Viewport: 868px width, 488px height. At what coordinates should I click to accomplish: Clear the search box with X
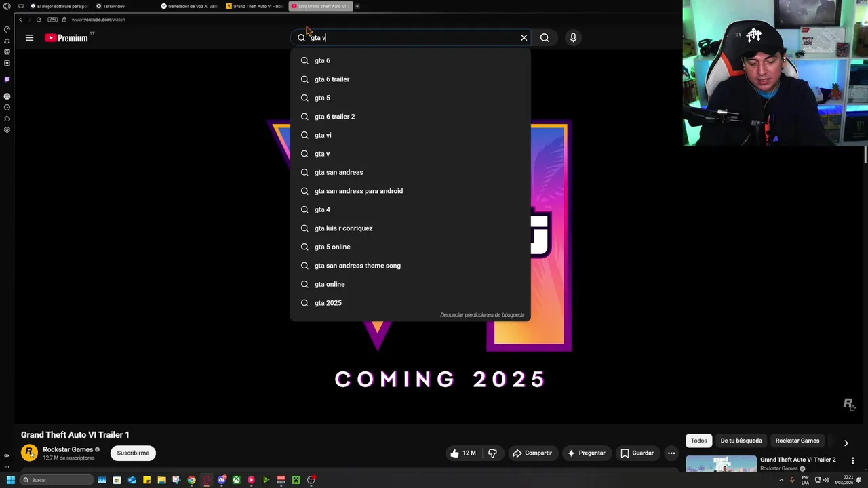pos(524,38)
